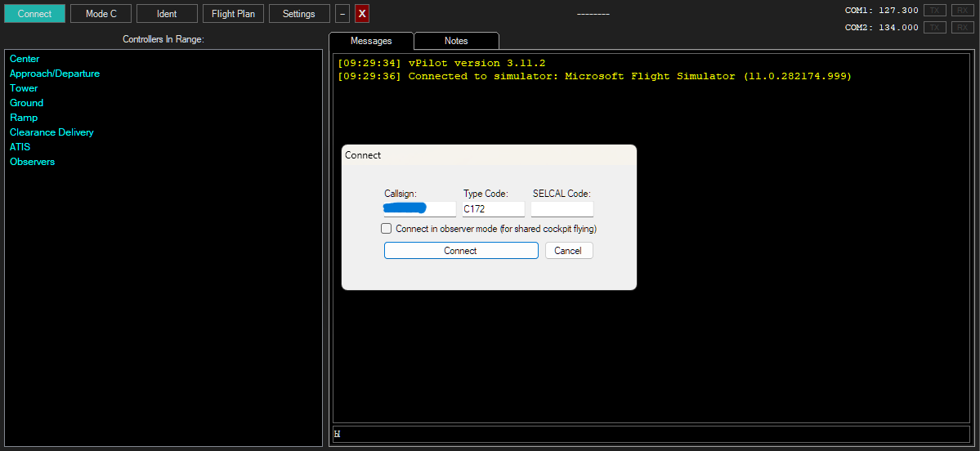Viewport: 980px width, 451px height.
Task: Focus the SELCAL Code input field
Action: pos(562,209)
